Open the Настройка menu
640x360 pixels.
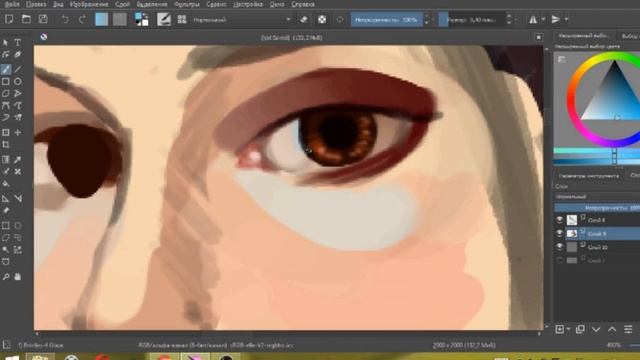tap(248, 4)
